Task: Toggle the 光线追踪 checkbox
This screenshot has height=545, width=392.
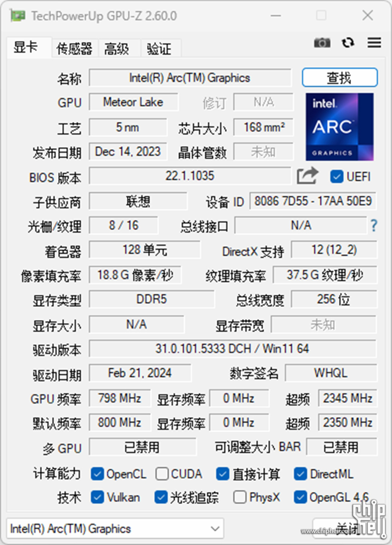Action: tap(161, 497)
